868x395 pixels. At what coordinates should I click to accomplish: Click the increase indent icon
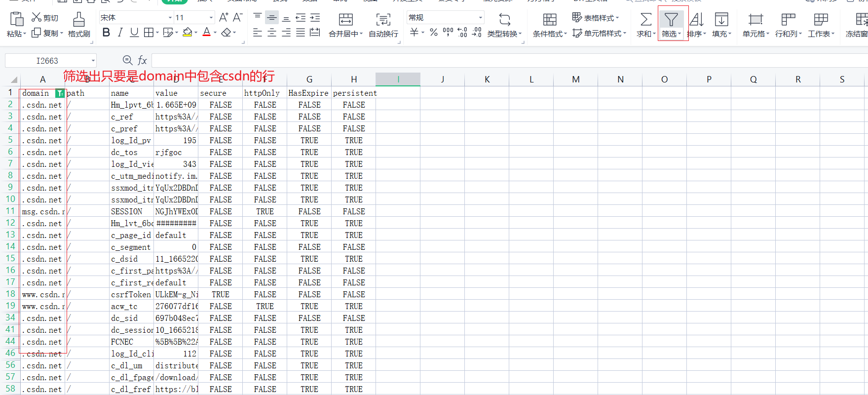(x=315, y=18)
